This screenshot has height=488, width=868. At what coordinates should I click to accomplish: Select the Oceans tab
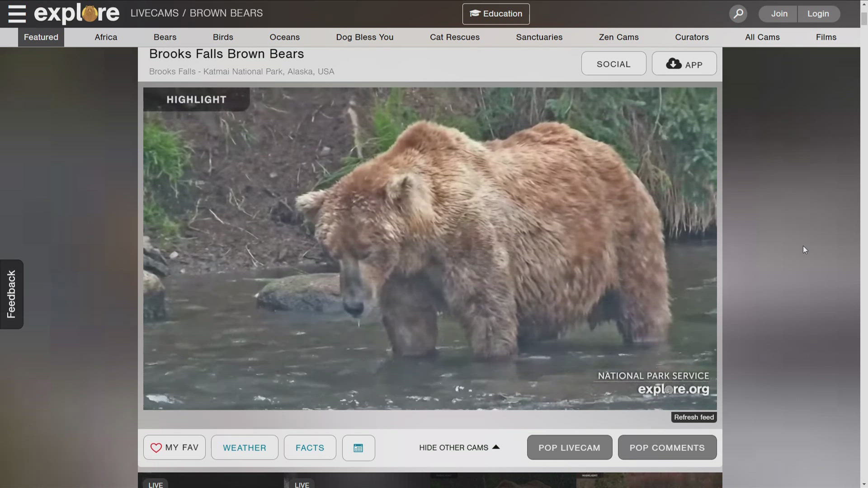[x=285, y=38]
